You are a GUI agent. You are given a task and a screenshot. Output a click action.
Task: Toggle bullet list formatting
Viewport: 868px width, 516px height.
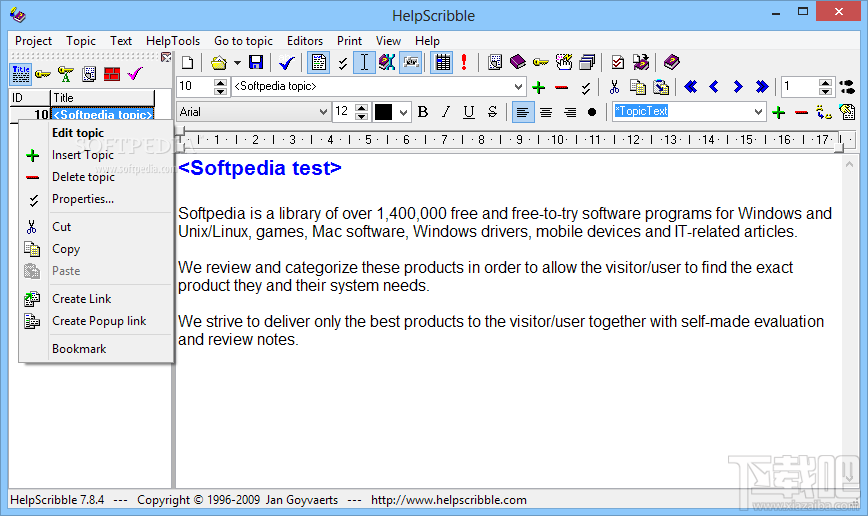tap(592, 112)
